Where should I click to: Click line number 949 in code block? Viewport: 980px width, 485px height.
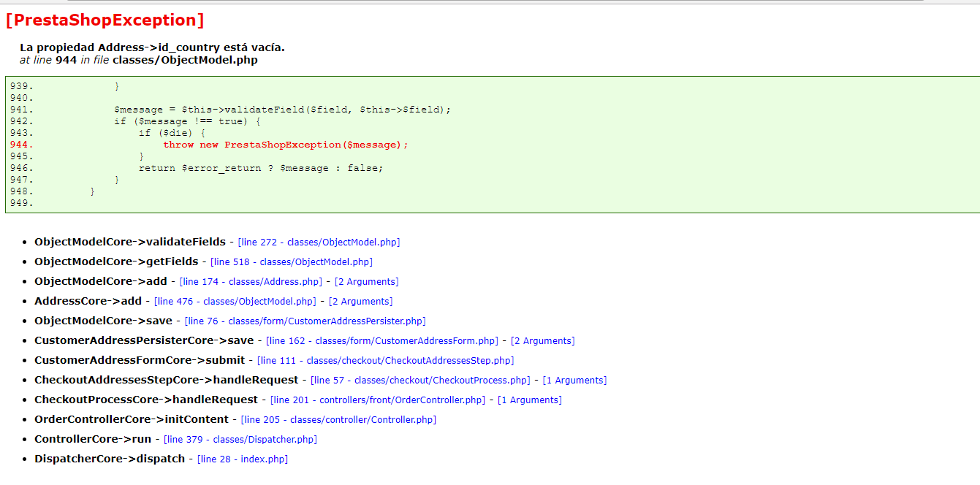point(22,203)
